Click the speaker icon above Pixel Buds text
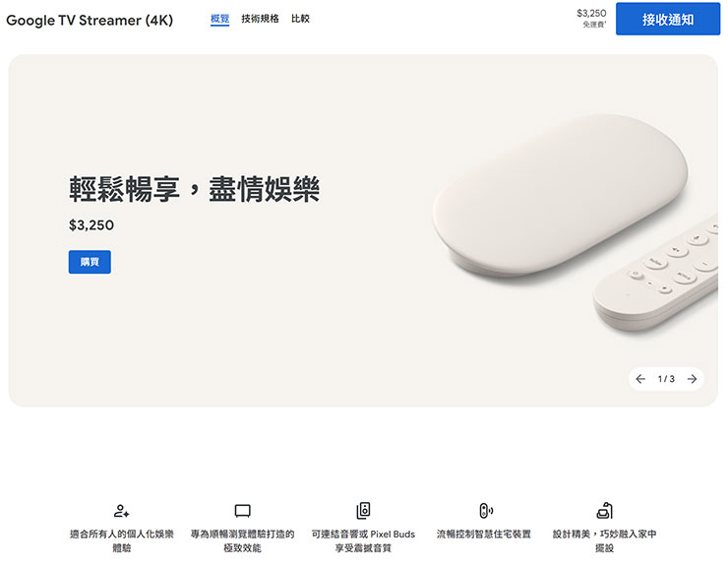 click(363, 511)
